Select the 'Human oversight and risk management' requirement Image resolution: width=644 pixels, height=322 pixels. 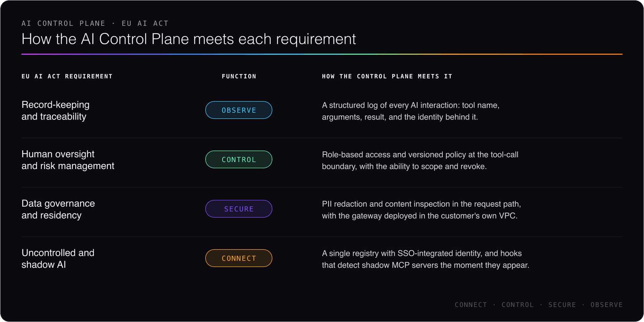(68, 160)
